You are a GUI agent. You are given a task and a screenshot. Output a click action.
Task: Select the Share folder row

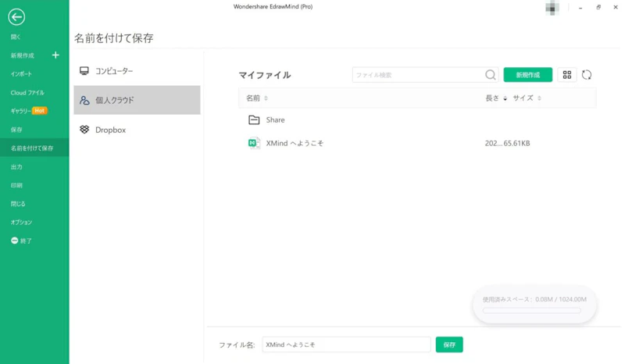pos(417,120)
